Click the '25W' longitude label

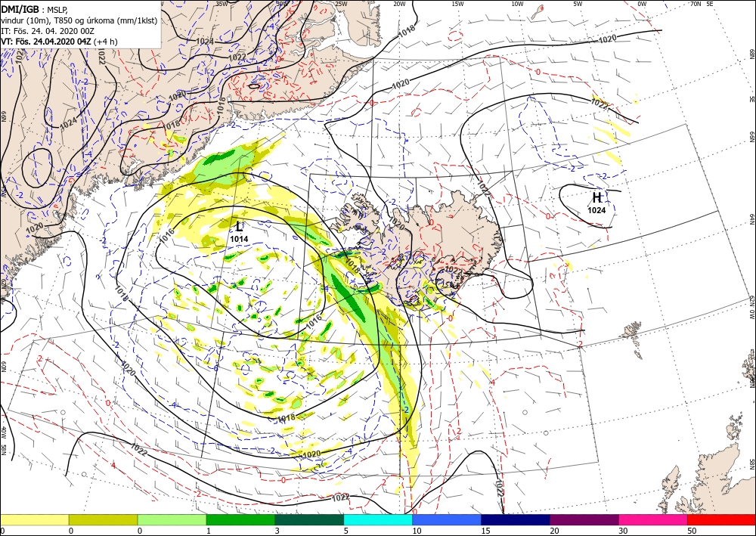tap(341, 4)
